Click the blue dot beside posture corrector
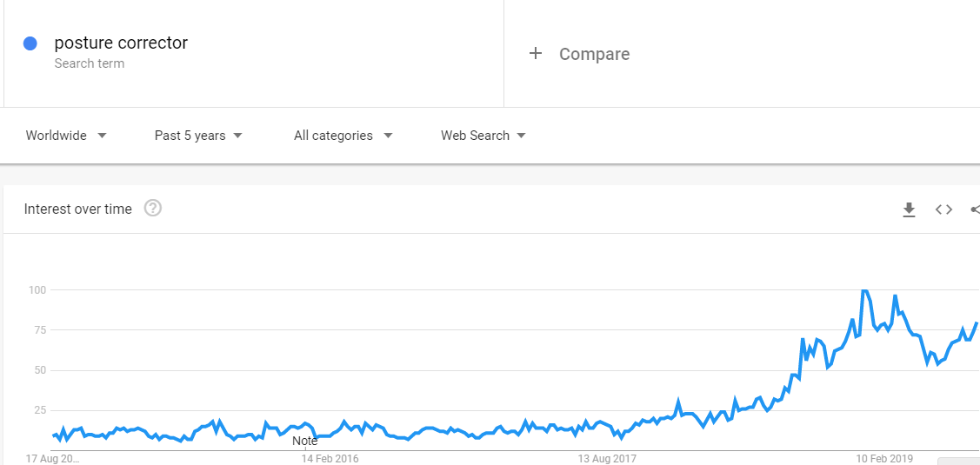 30,43
